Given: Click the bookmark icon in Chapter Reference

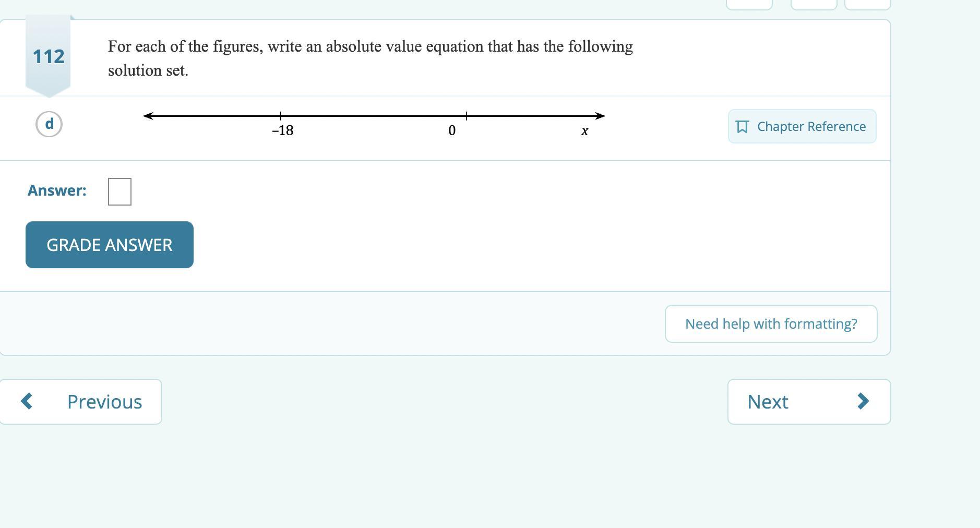Looking at the screenshot, I should point(742,127).
